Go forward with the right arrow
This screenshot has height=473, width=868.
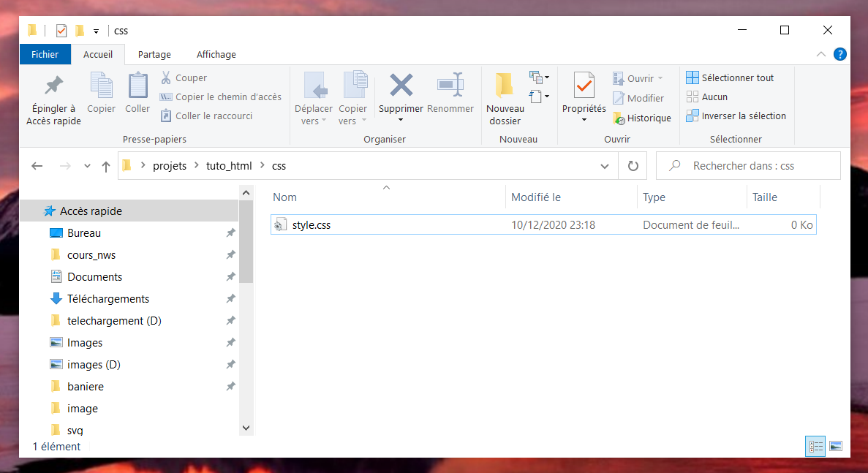coord(65,166)
